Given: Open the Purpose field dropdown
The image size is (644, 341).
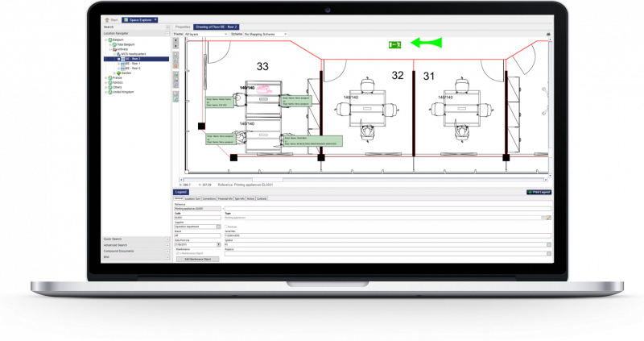Looking at the screenshot, I should pos(549,254).
